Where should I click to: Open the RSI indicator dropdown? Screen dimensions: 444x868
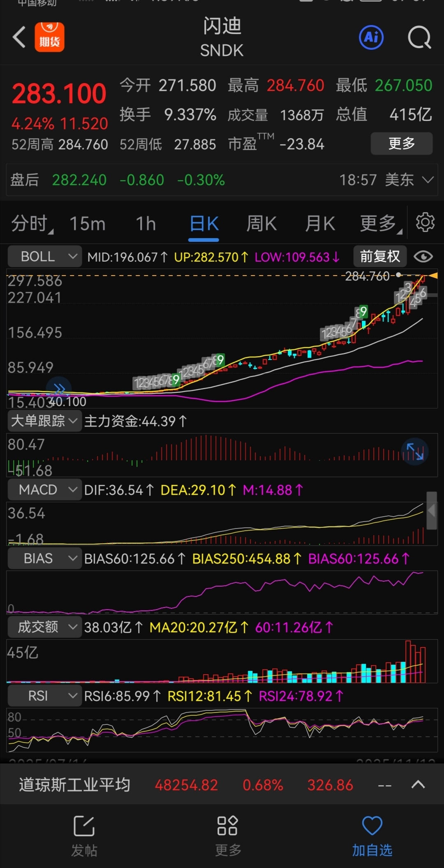[x=45, y=696]
